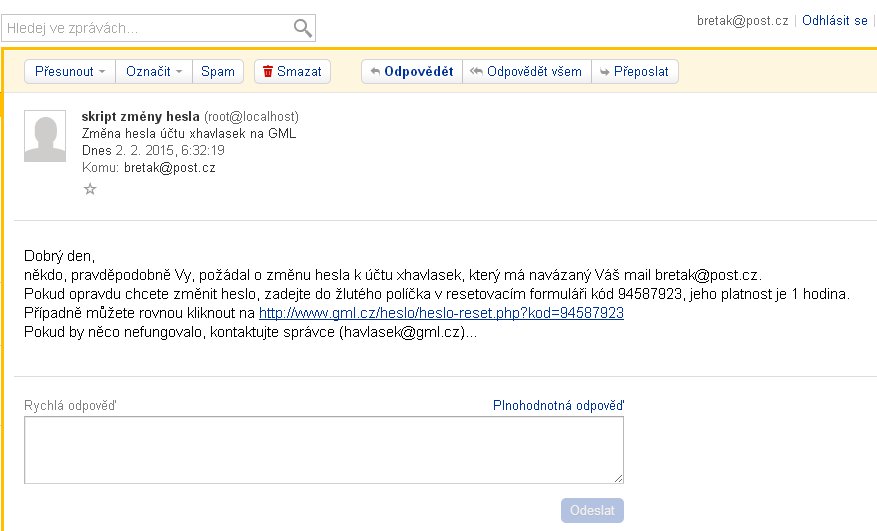Click the magnifier search icon

(x=302, y=27)
